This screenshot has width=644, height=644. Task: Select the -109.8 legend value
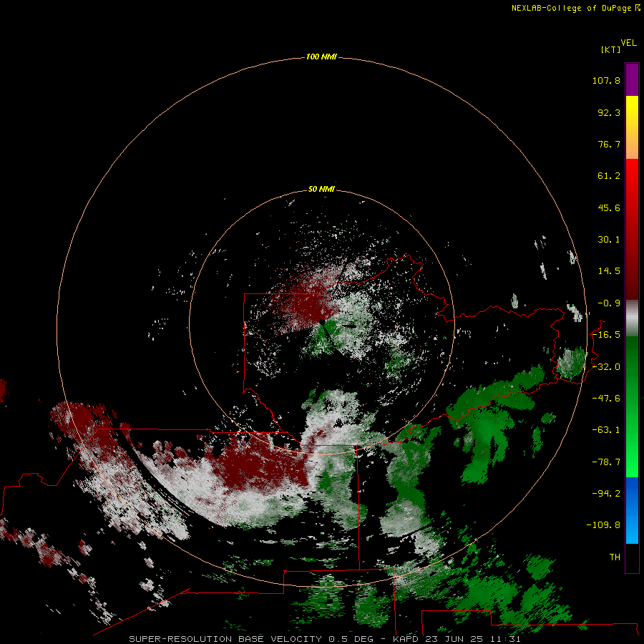[603, 525]
